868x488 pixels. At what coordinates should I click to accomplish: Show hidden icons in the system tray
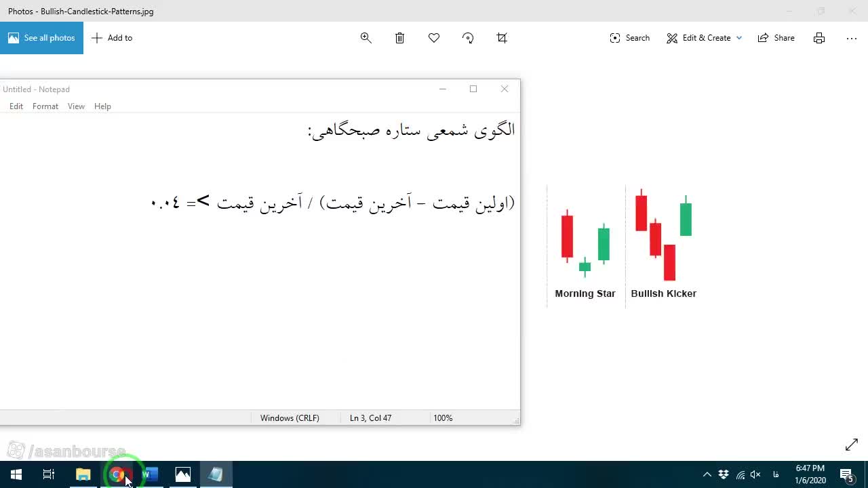[707, 474]
